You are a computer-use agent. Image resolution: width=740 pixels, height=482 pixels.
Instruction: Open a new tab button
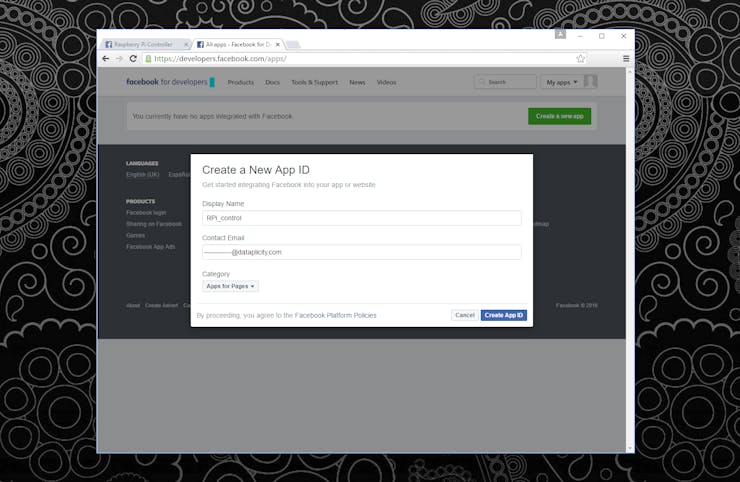(293, 45)
